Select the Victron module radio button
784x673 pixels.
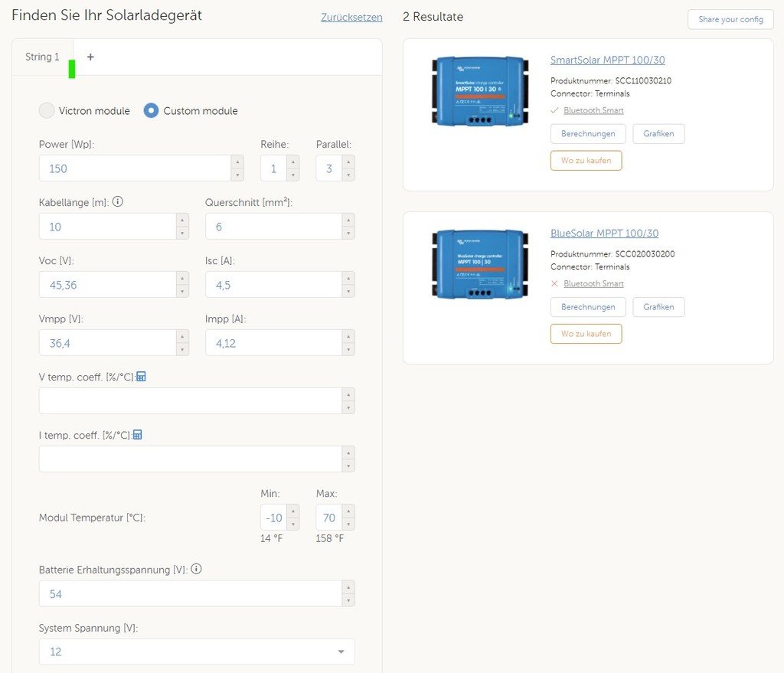pos(47,110)
